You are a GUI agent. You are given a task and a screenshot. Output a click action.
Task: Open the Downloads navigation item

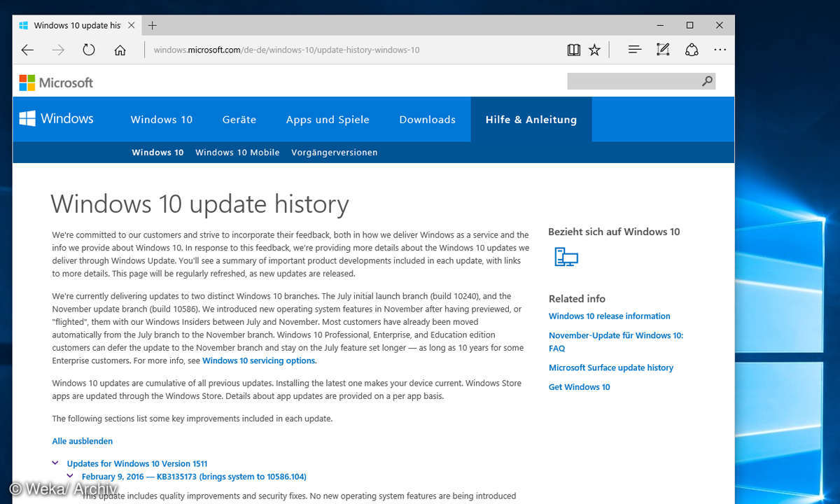pyautogui.click(x=428, y=120)
